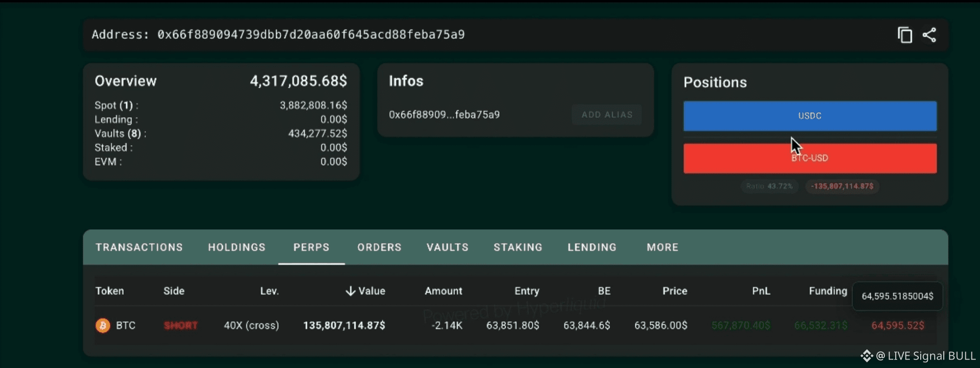Click the total overview value 4,317,085.68$
The width and height of the screenshot is (980, 368).
click(299, 81)
